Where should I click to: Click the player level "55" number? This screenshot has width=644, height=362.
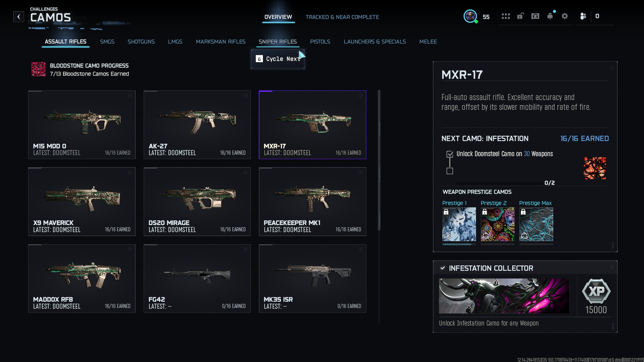(x=486, y=17)
